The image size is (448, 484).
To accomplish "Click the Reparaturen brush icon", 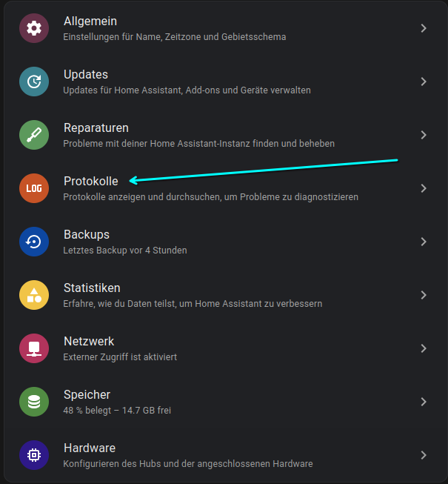I will click(34, 135).
